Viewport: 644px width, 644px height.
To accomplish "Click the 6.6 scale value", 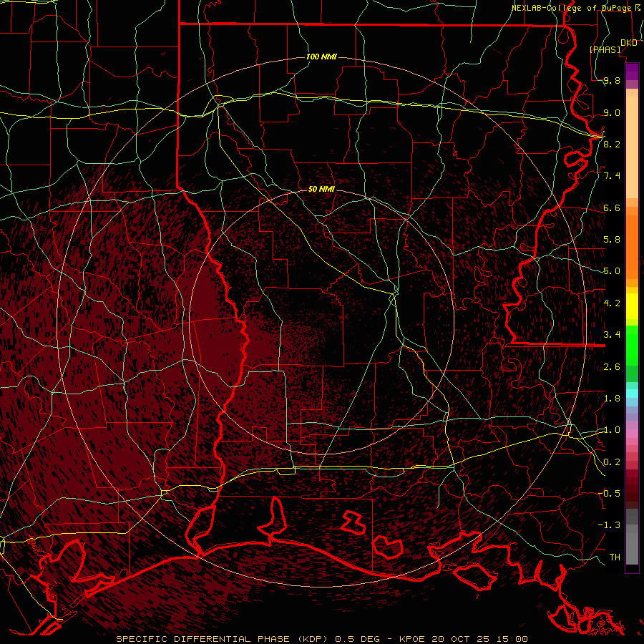I will point(612,208).
